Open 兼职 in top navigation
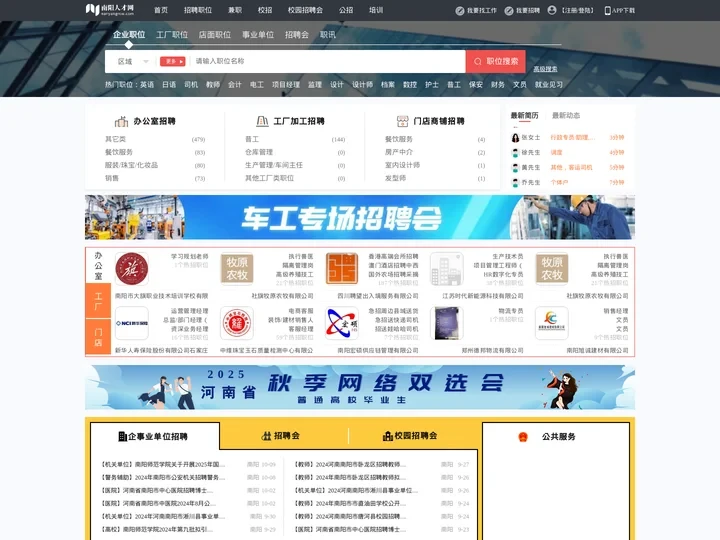 tap(235, 10)
